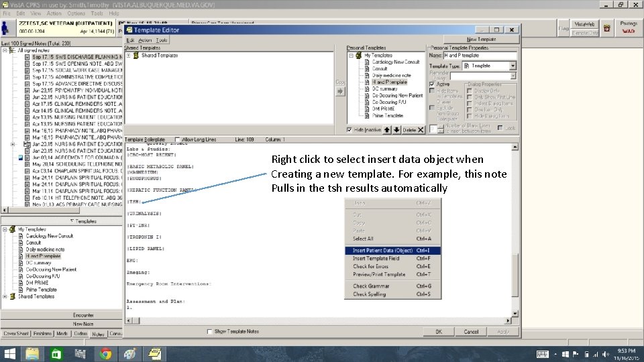644x362 pixels.
Task: Expand Jan 20,15 nursing note group
Action: [13, 144]
